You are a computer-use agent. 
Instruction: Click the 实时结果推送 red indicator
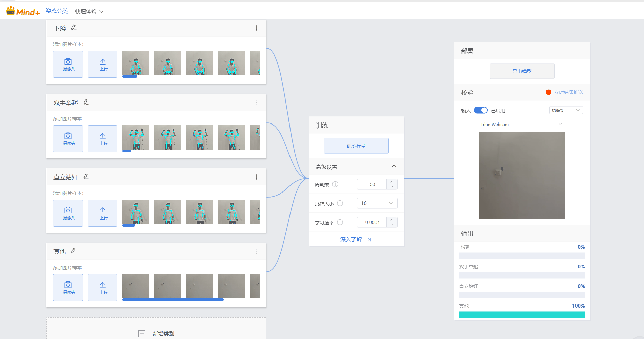tap(548, 92)
